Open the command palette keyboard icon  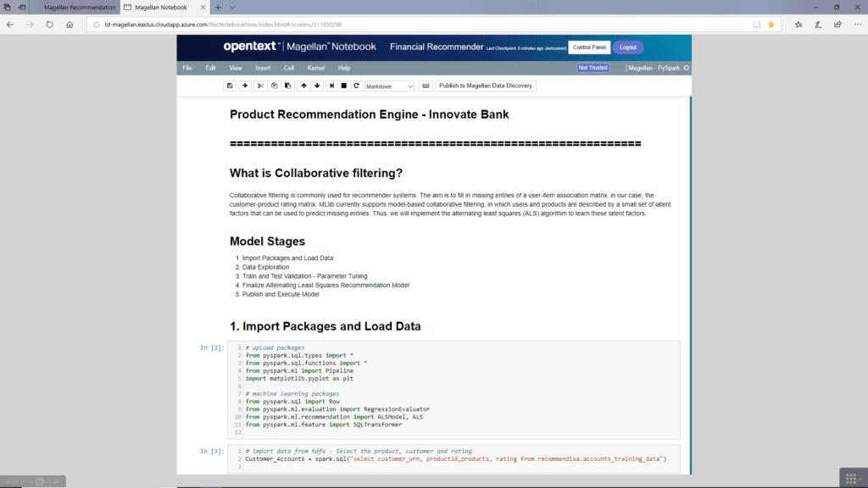426,86
